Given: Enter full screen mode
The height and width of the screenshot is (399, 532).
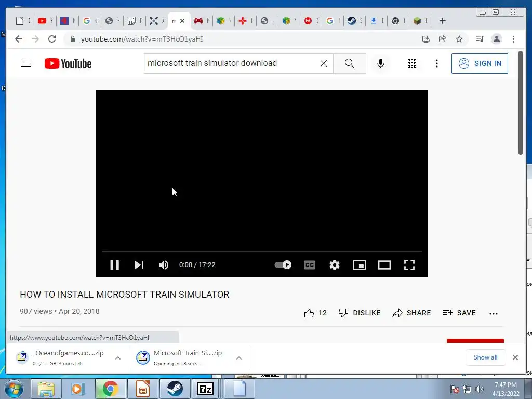Looking at the screenshot, I should coord(409,264).
